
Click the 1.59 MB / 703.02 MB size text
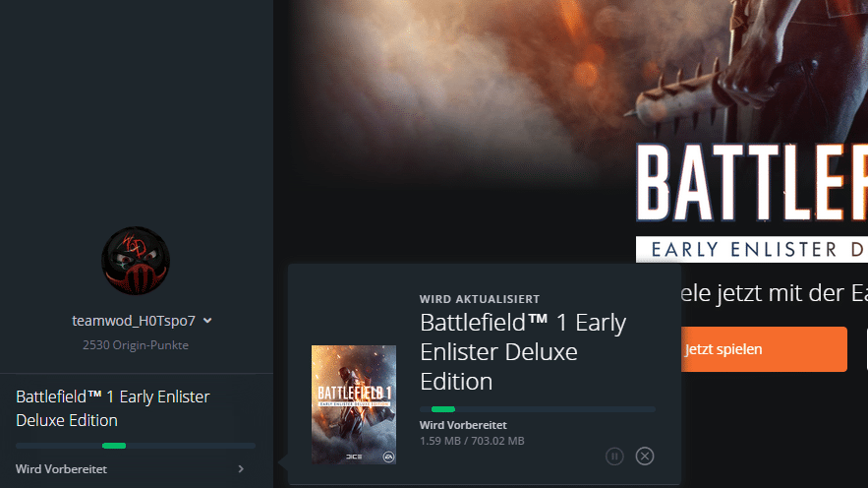point(472,441)
